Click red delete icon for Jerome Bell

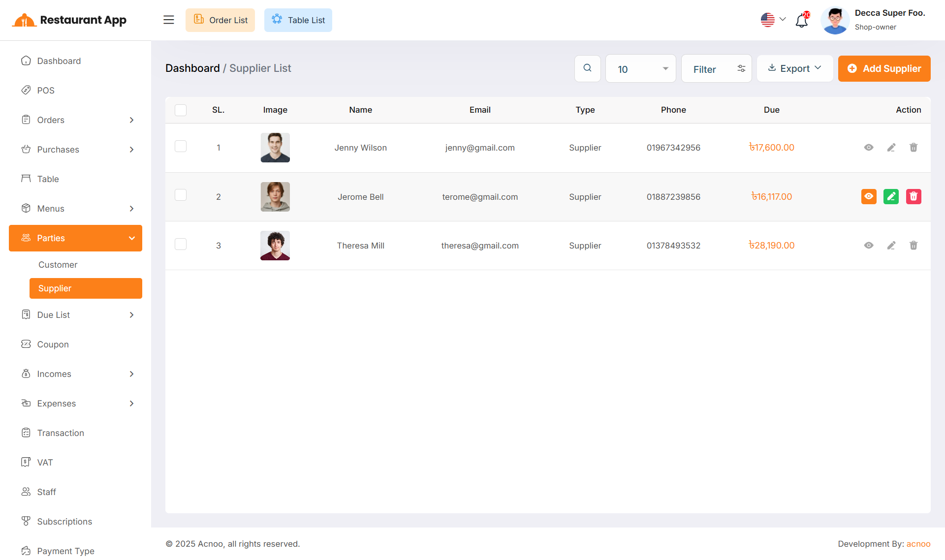pos(913,197)
